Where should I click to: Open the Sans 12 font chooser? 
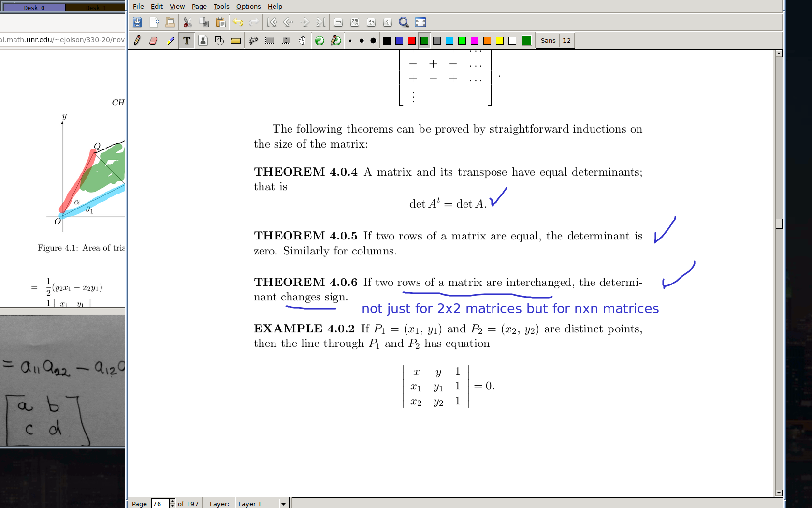(x=555, y=41)
